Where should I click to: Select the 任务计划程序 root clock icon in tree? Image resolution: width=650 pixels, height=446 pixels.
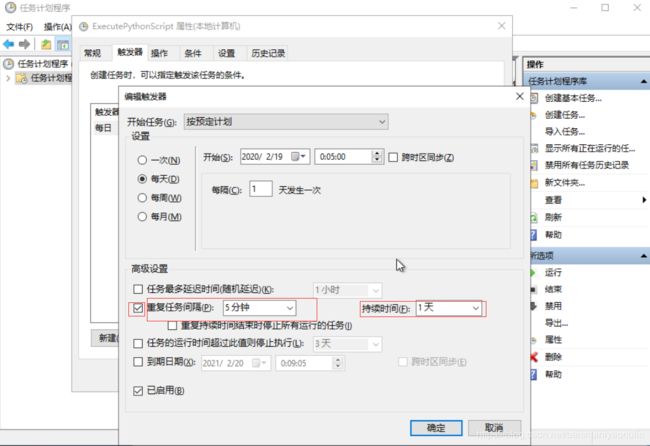(8, 64)
